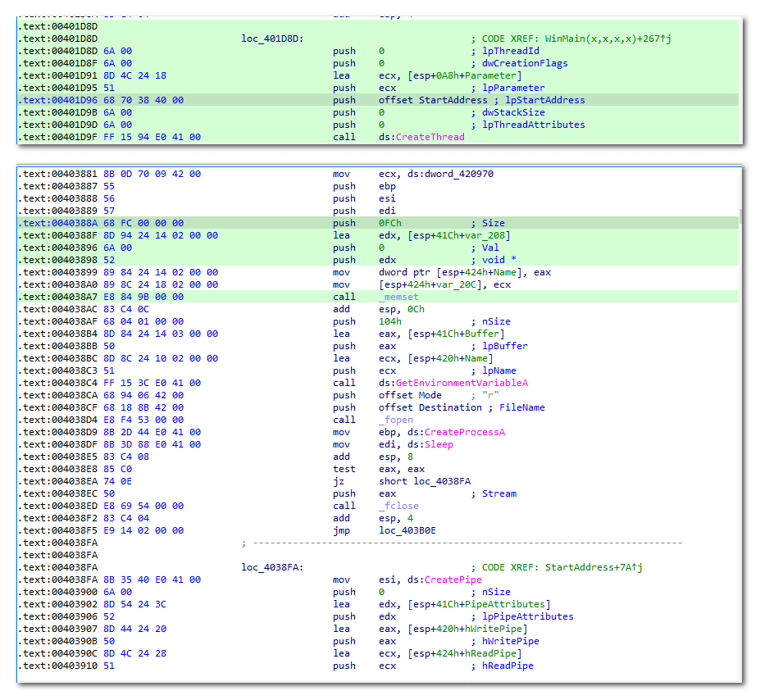
Task: Click the CreateThread API call name
Action: click(430, 137)
